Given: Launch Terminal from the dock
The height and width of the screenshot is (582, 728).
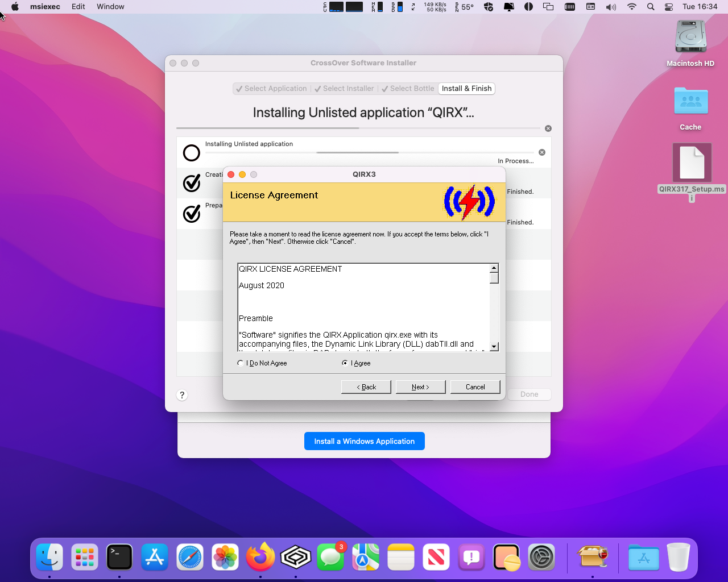Looking at the screenshot, I should click(119, 557).
